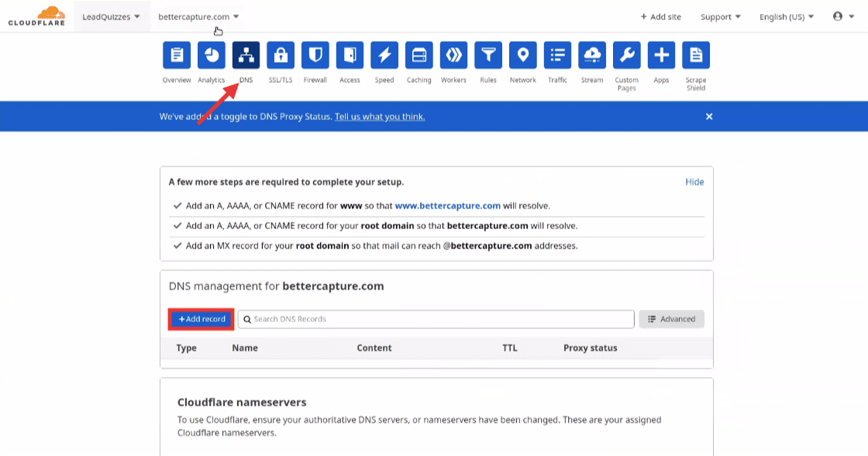Click the Add record button

pos(201,319)
